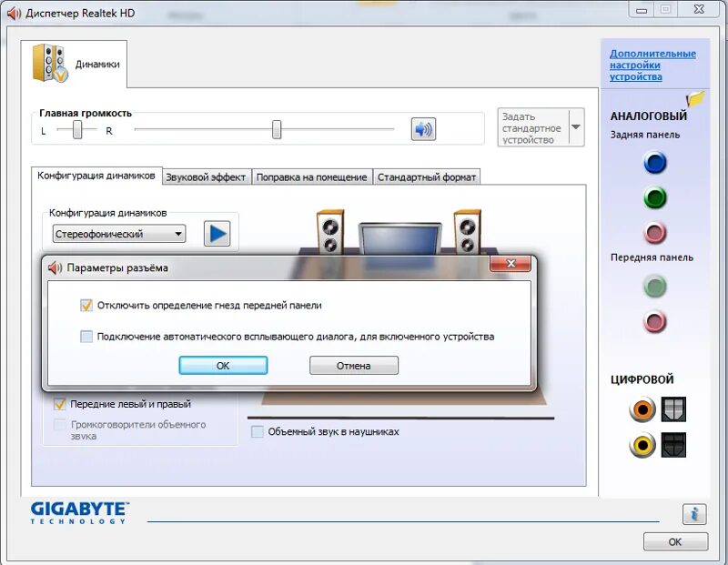Click the right speaker in the room preview
Screen dimensions: 728x565
(x=467, y=232)
